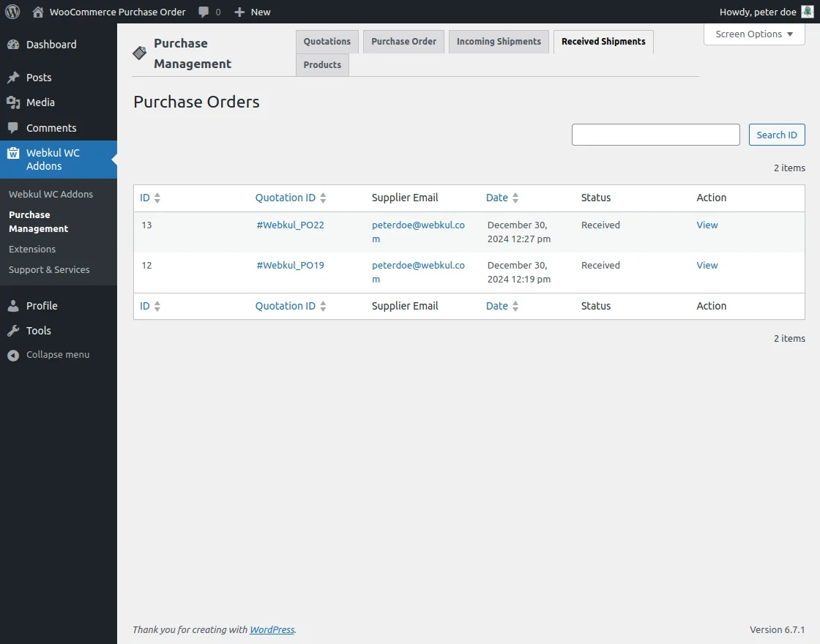Click the Posts pin icon
820x644 pixels.
click(13, 78)
